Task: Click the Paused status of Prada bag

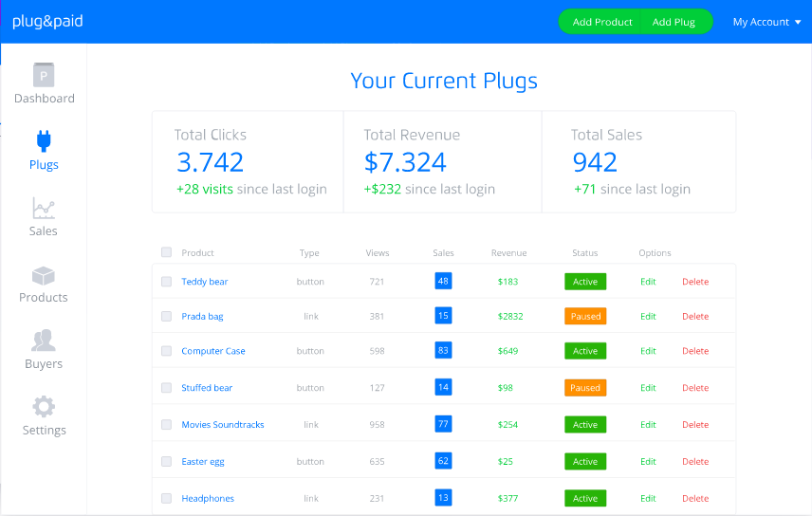Action: (585, 316)
